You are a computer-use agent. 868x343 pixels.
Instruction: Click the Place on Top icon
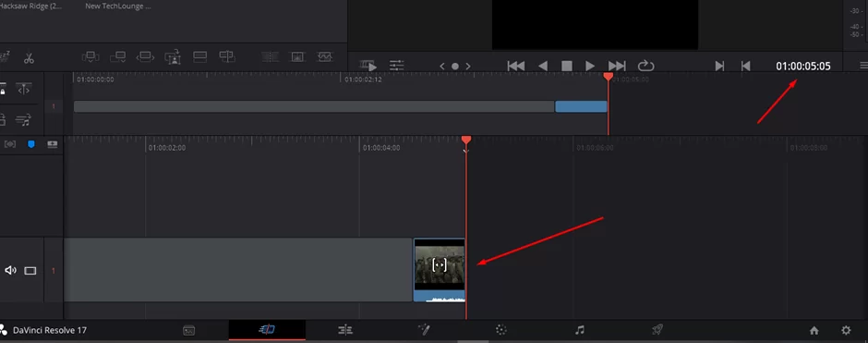(199, 56)
